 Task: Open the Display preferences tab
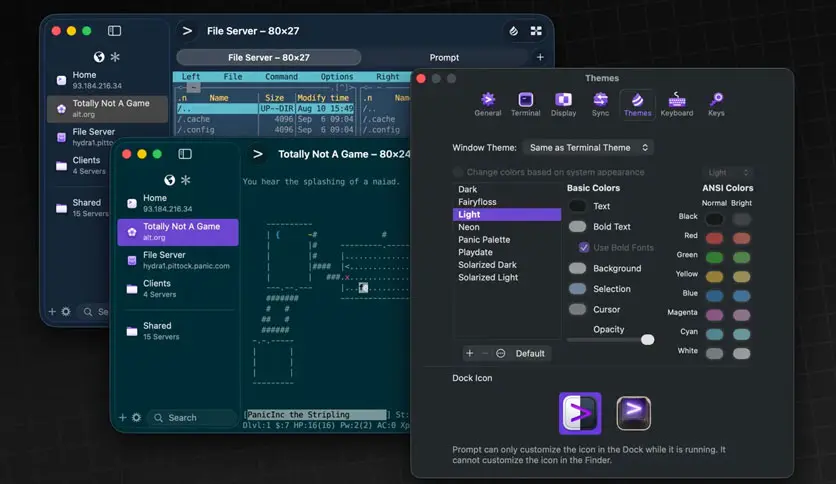click(x=564, y=104)
